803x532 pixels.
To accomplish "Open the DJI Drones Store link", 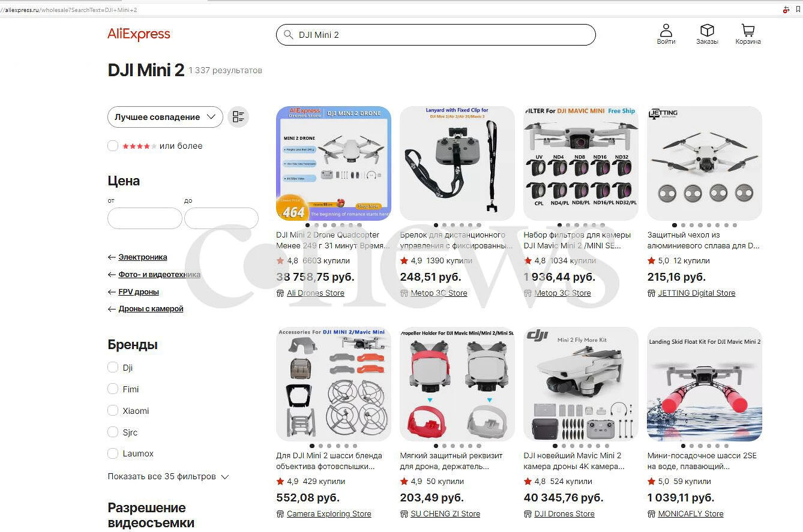I will point(564,514).
